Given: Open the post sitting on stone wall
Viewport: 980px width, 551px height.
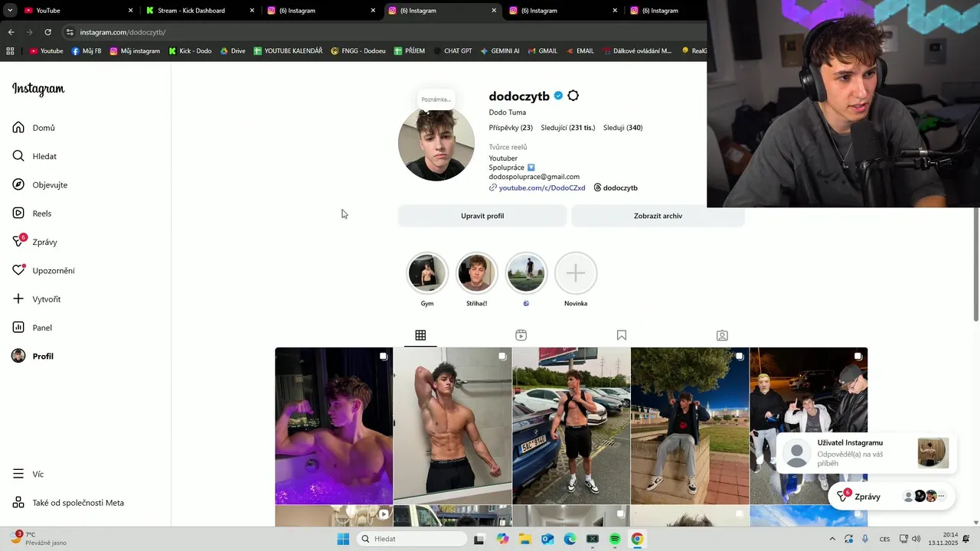Looking at the screenshot, I should point(690,426).
